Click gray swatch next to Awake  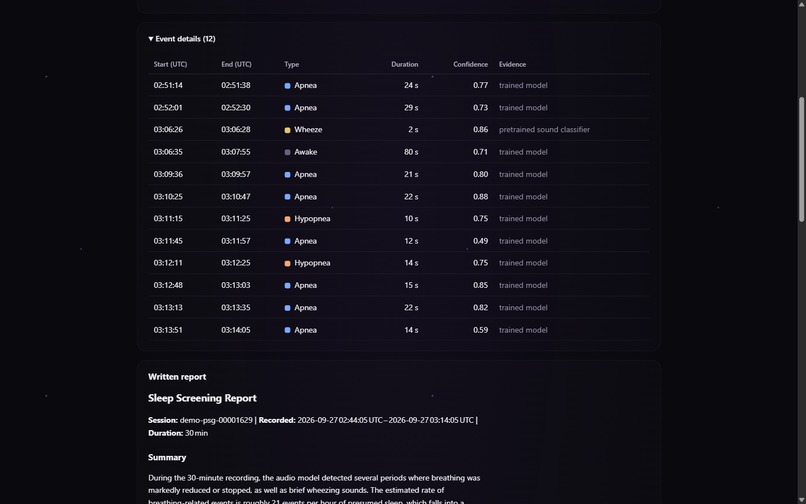(287, 152)
